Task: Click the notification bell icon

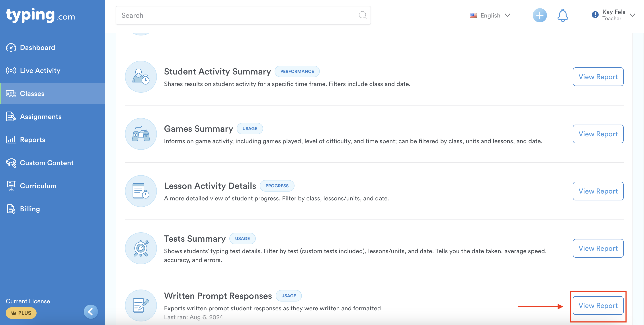Action: (x=562, y=16)
